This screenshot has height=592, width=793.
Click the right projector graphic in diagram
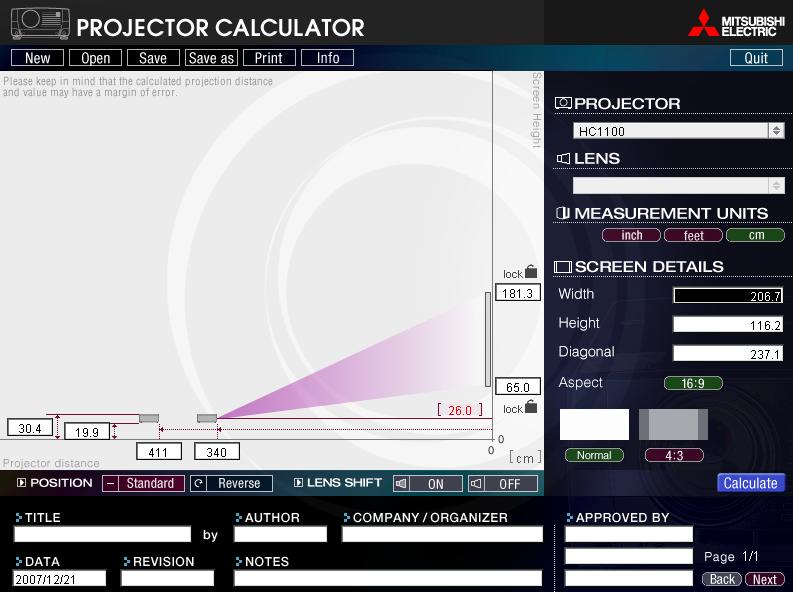pyautogui.click(x=207, y=418)
